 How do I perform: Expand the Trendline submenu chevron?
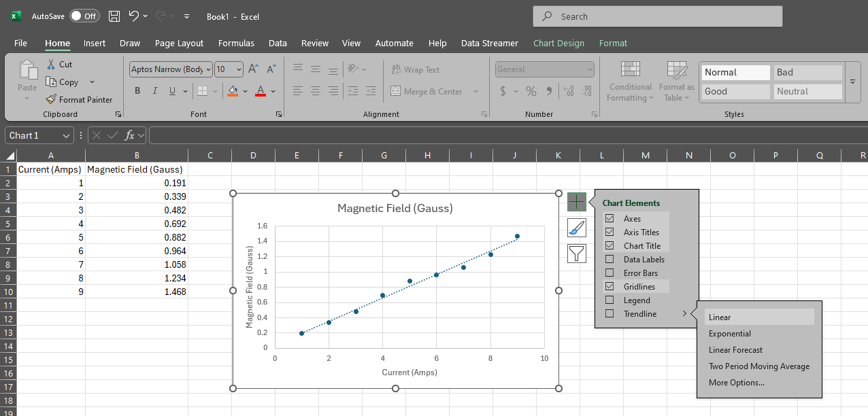pyautogui.click(x=685, y=313)
